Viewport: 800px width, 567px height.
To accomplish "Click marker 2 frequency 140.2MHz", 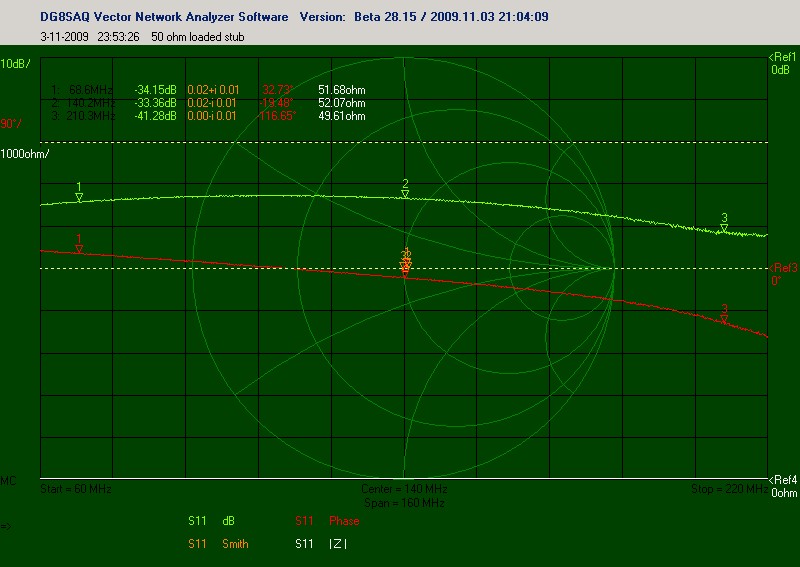I will point(91,103).
